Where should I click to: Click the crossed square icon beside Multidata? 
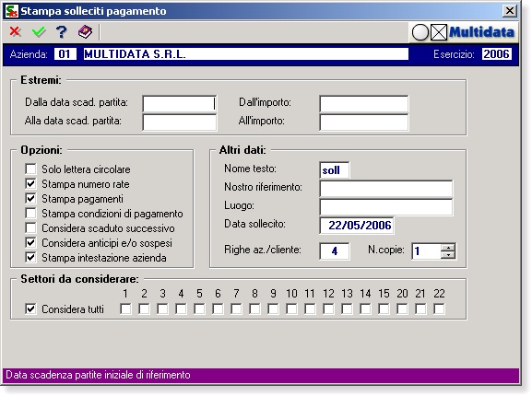click(439, 32)
